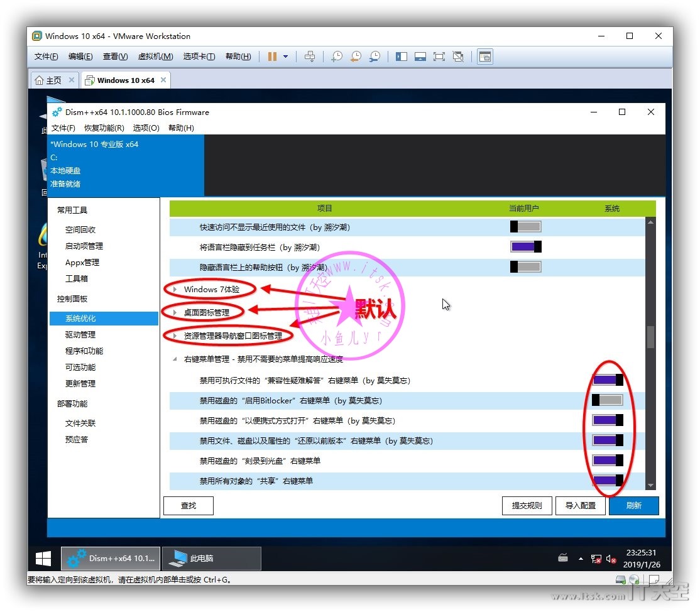
Task: Click the hard disk device icon in VMware status bar
Action: coord(621,580)
